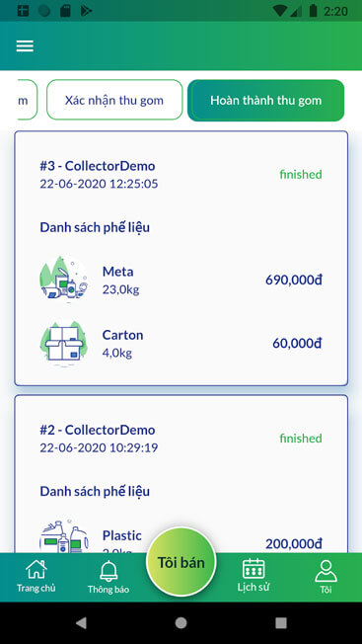Open Thông báo bell notifications
This screenshot has height=644, width=362.
pos(109,571)
